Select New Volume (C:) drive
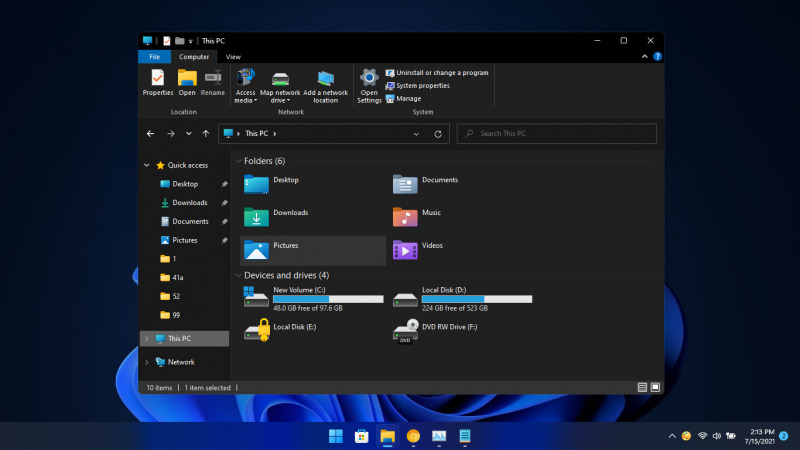Image resolution: width=800 pixels, height=450 pixels. click(x=313, y=298)
